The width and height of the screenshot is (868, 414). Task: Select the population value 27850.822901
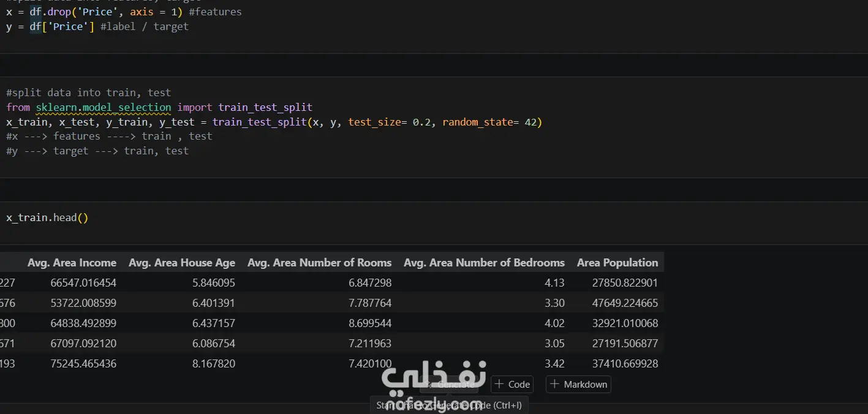point(625,283)
